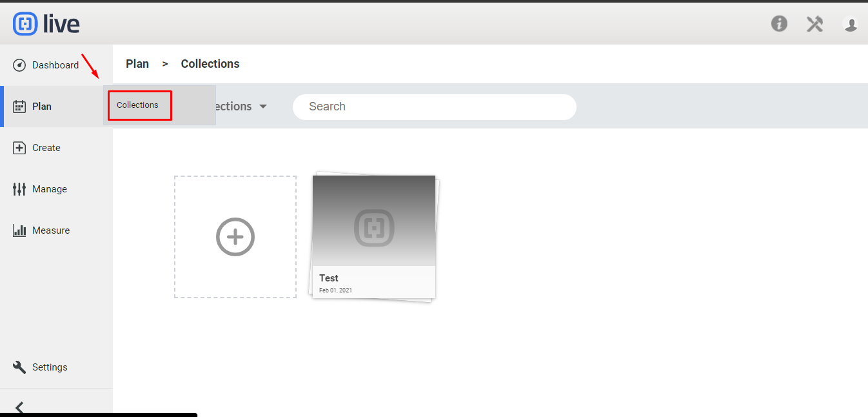
Task: Go to Dashboard in sidebar
Action: [55, 65]
